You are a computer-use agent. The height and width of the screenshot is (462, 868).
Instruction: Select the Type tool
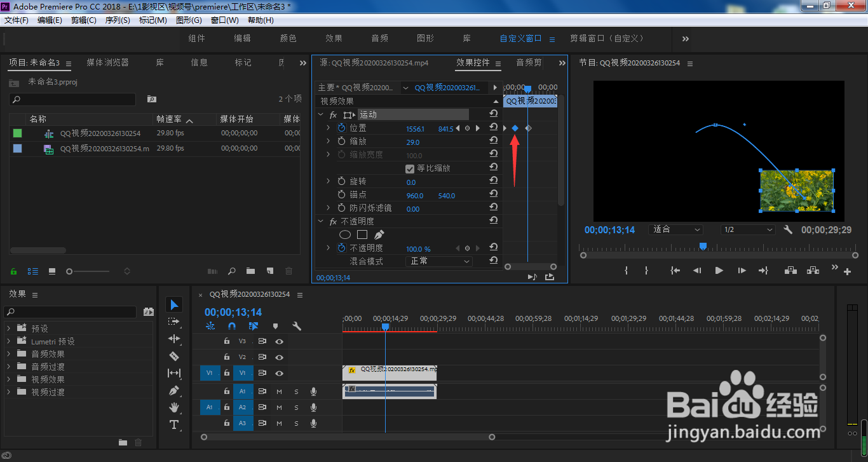coord(174,425)
